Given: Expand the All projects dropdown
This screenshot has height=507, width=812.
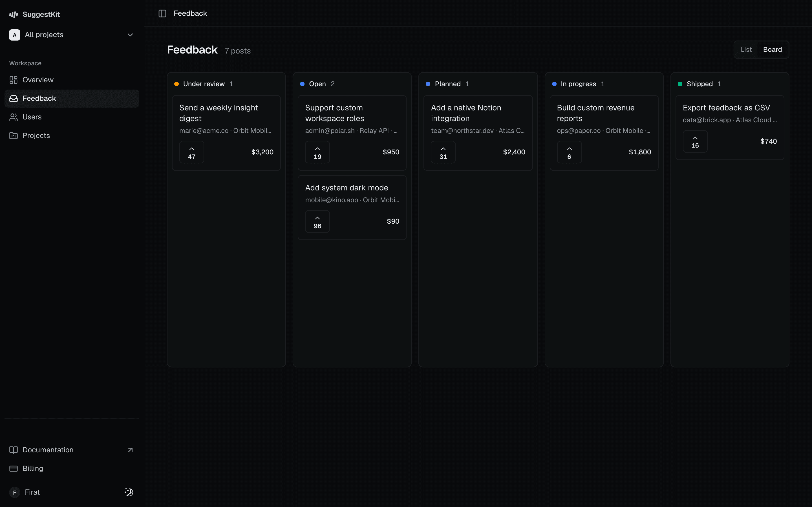Looking at the screenshot, I should [72, 35].
